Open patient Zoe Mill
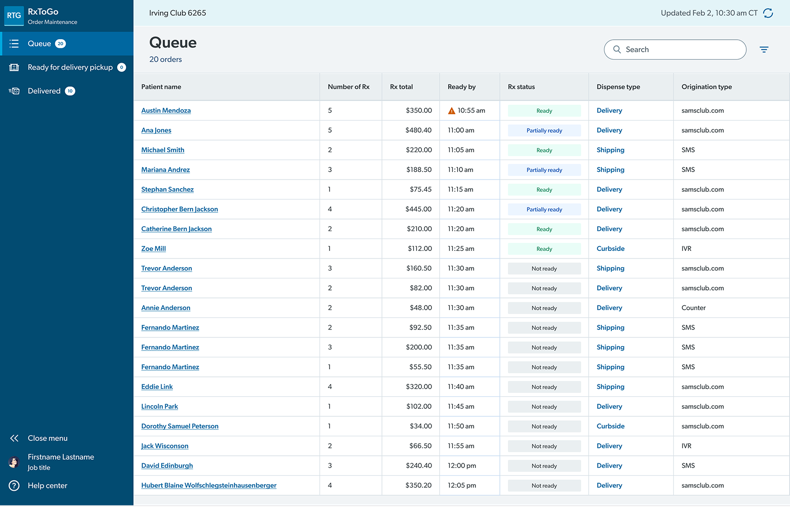The height and width of the screenshot is (512, 790). (x=153, y=249)
